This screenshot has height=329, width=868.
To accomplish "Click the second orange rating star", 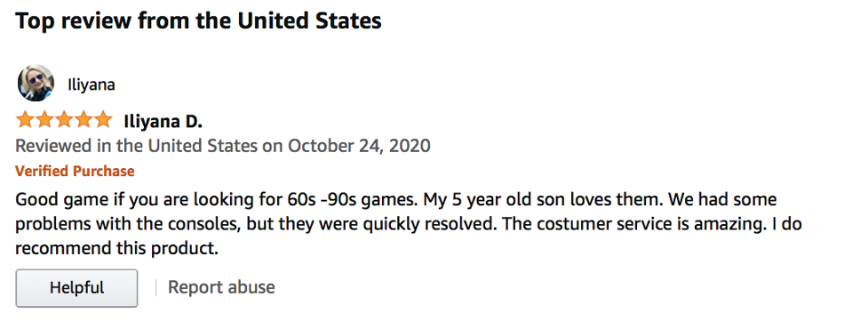I will [44, 120].
